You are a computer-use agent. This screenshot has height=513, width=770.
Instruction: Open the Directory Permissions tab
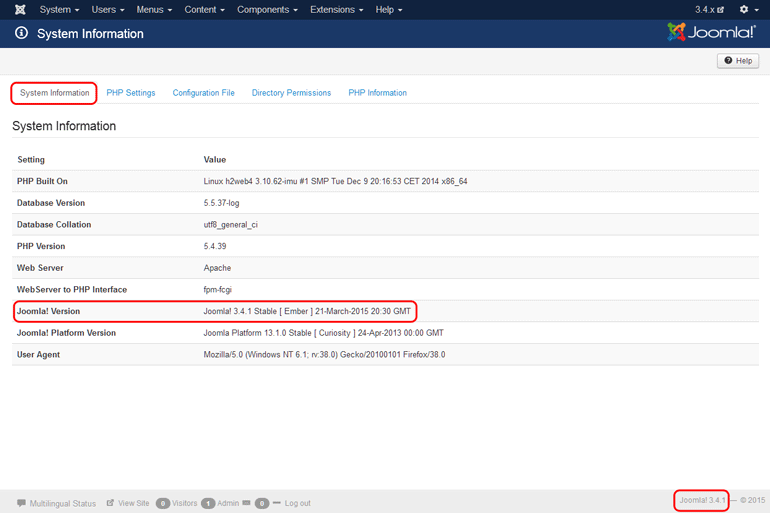tap(291, 93)
